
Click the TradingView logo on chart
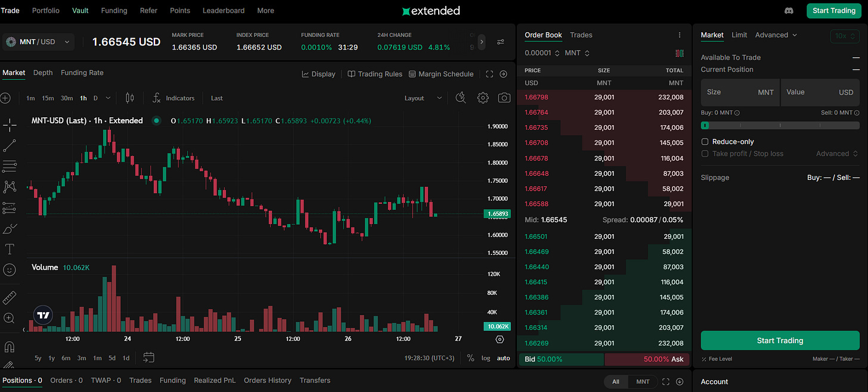point(43,315)
